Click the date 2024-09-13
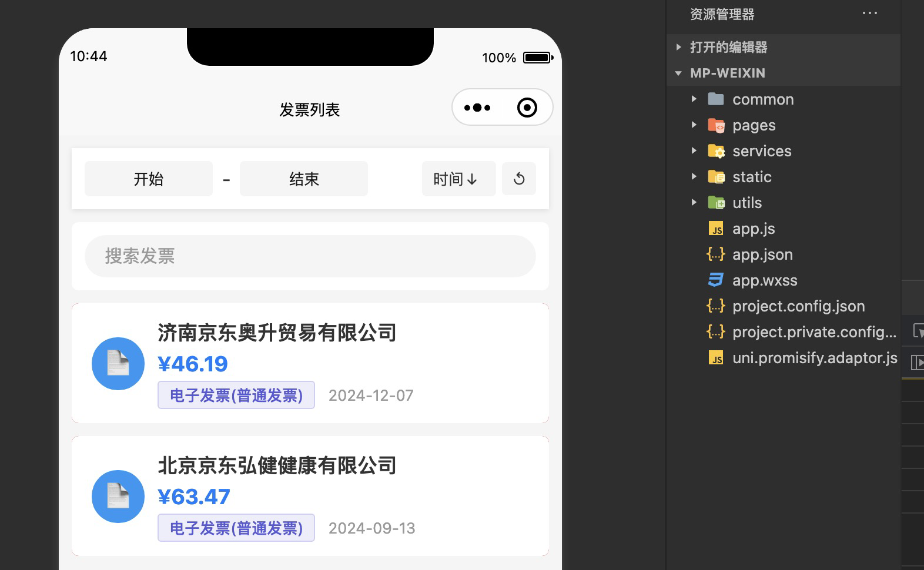The width and height of the screenshot is (924, 570). 371,528
